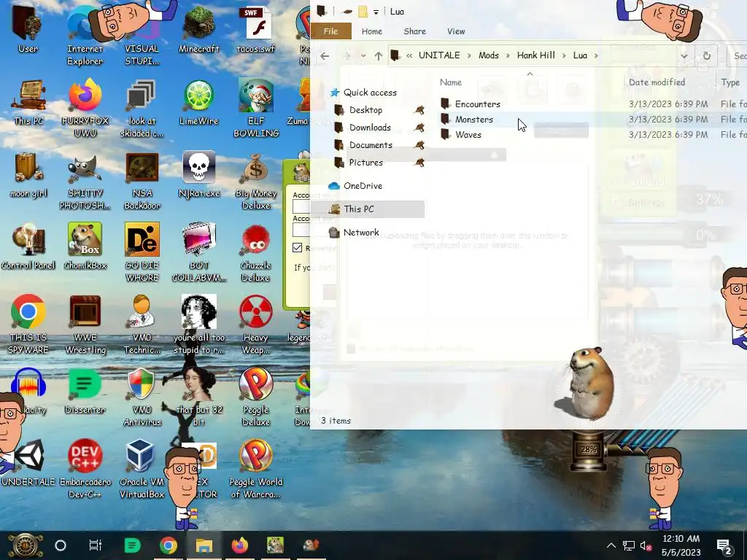
Task: Open the User desktop icon
Action: tap(27, 29)
